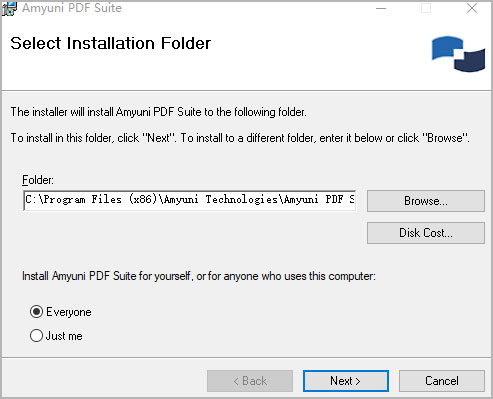This screenshot has height=399, width=493.
Task: Click the disabled Back button
Action: pyautogui.click(x=250, y=381)
